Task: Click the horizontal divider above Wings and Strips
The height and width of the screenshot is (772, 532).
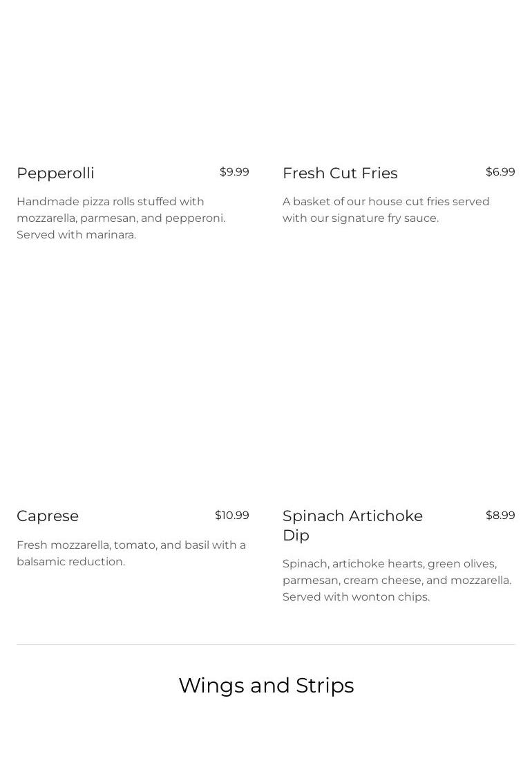Action: pyautogui.click(x=266, y=644)
